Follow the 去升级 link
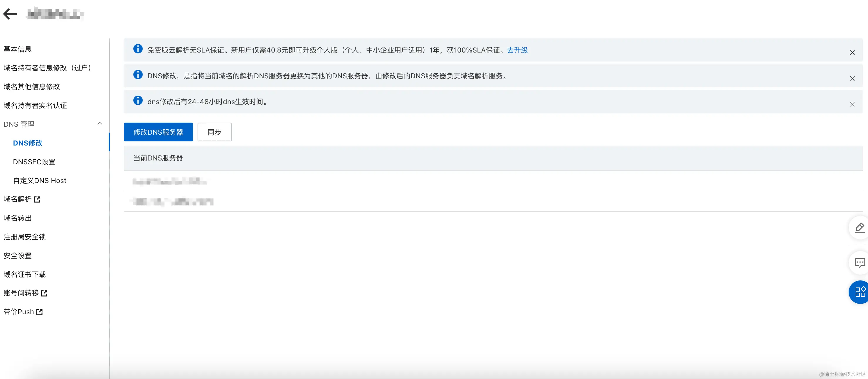This screenshot has width=868, height=379. [x=517, y=50]
